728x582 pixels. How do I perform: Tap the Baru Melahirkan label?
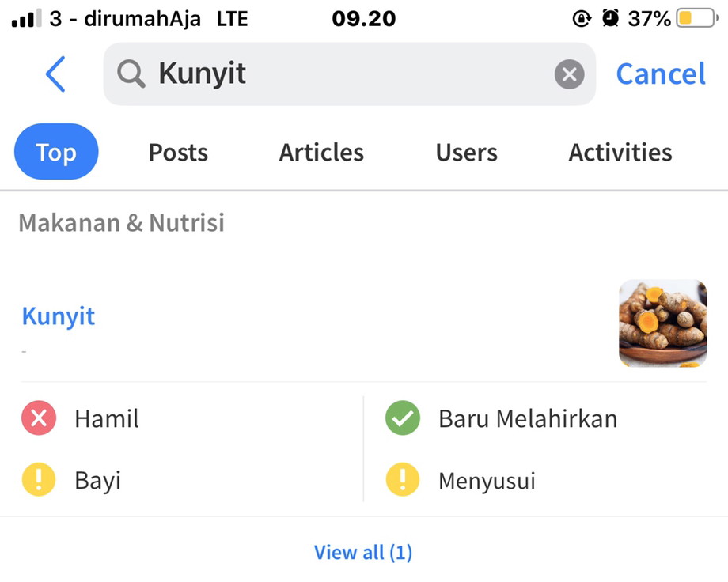[x=528, y=418]
